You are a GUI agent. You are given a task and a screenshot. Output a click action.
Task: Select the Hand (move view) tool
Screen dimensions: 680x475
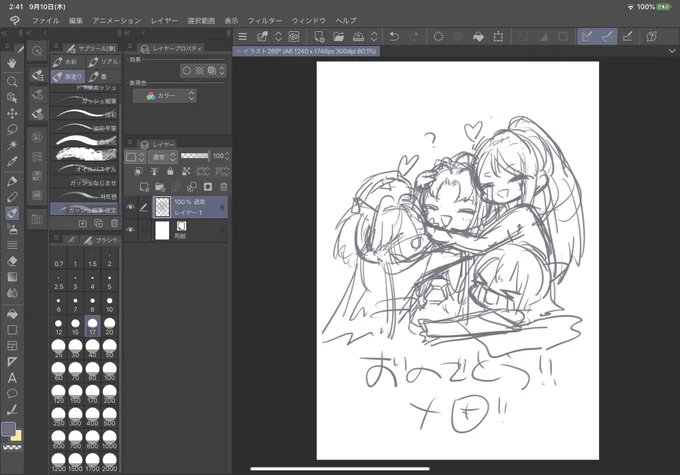12,64
